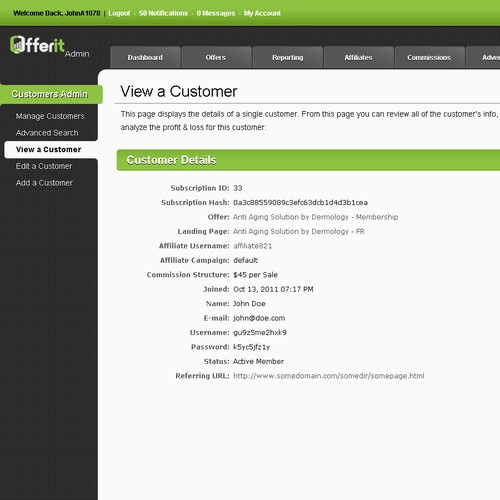Click the subscription hash value

(300, 203)
